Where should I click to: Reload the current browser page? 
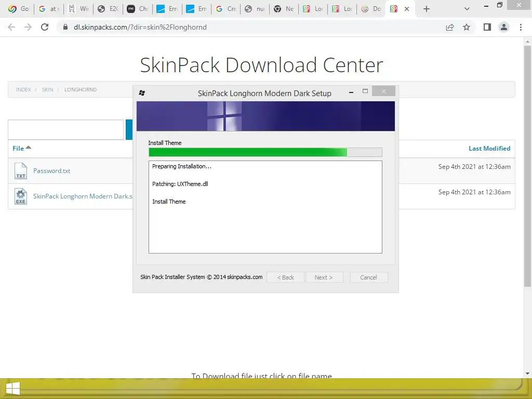(45, 27)
